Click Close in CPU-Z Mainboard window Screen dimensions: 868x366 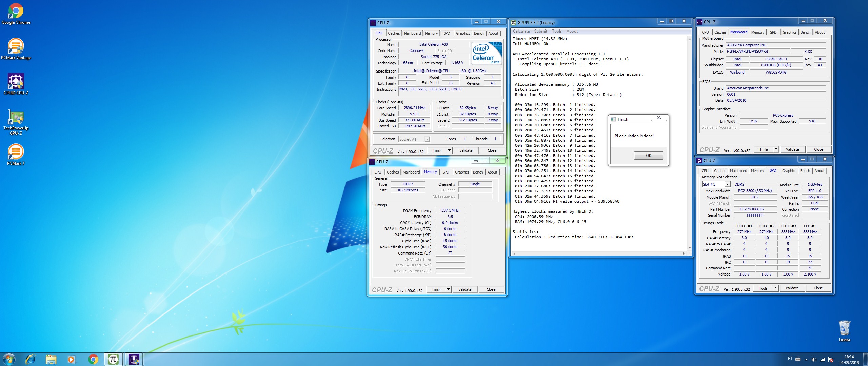[818, 149]
